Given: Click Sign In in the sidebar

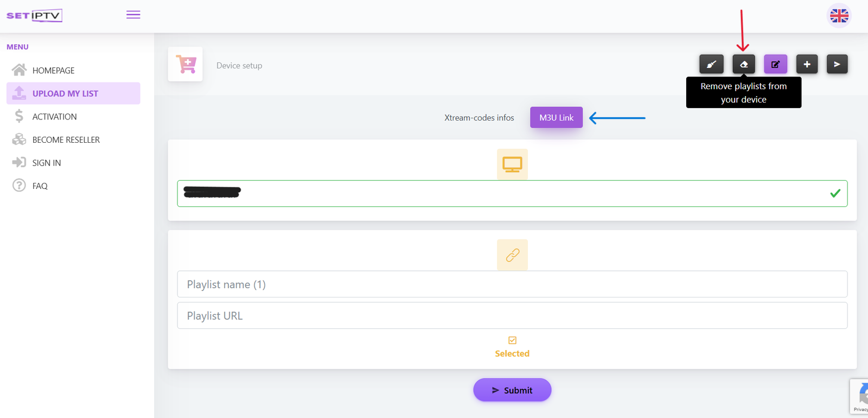Looking at the screenshot, I should click(46, 163).
